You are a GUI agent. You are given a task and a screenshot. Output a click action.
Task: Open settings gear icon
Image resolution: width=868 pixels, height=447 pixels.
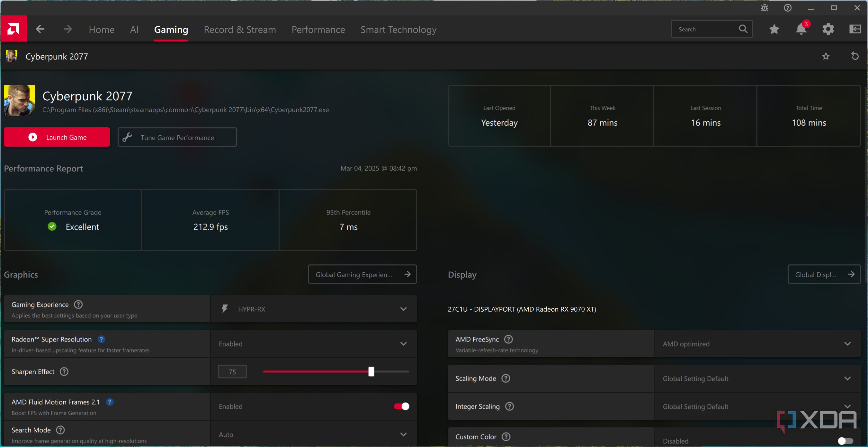828,29
